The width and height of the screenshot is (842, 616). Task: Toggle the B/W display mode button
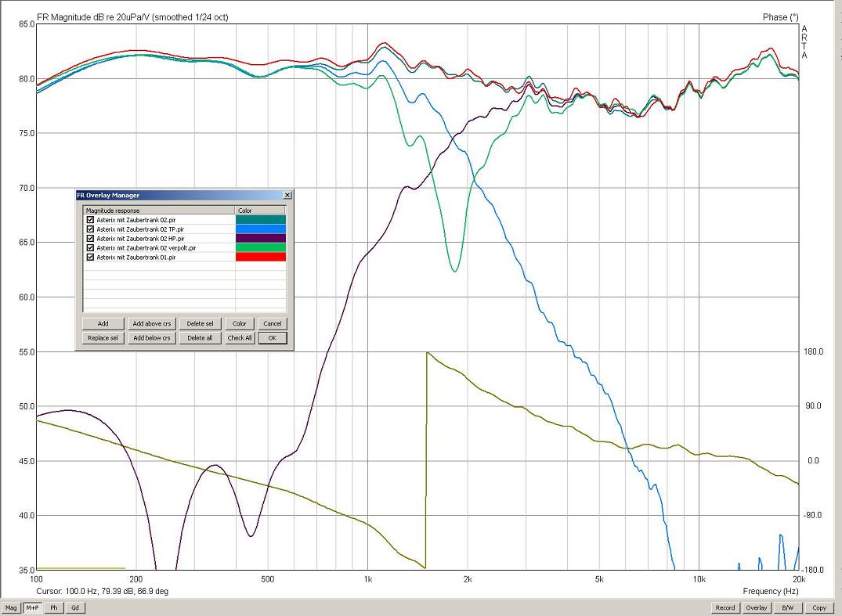coord(787,607)
